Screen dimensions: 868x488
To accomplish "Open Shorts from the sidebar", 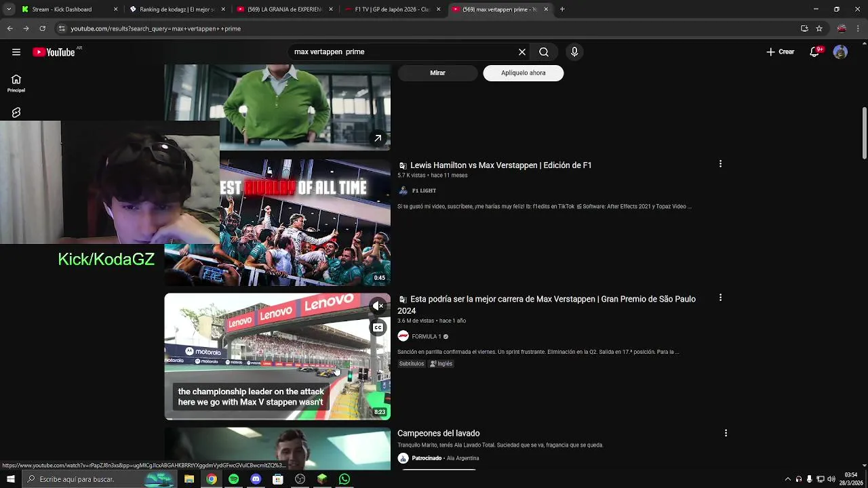I will (16, 113).
